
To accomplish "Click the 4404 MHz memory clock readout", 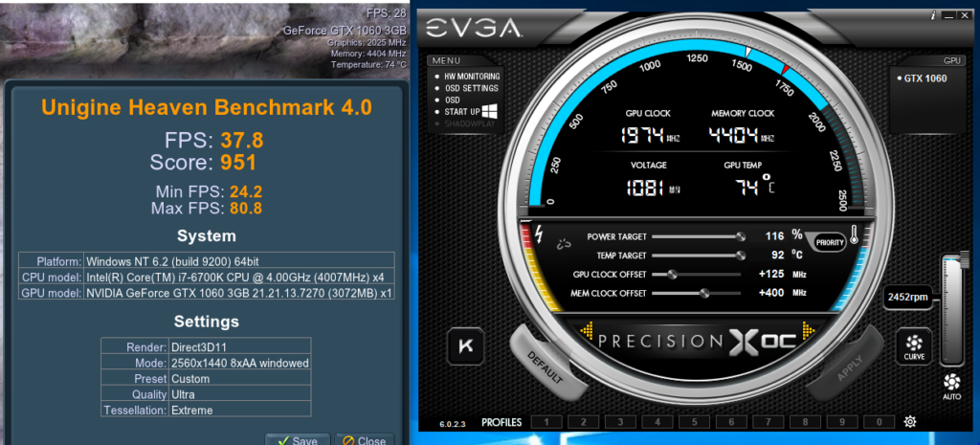I will coord(742,135).
